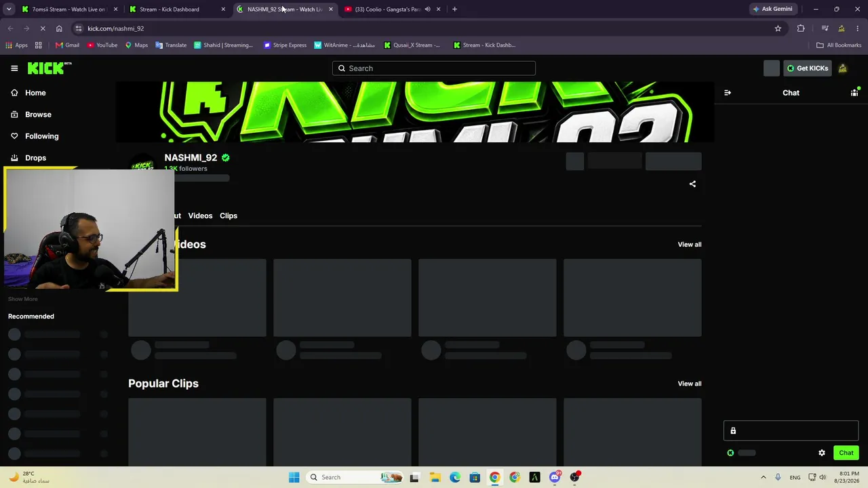Open the Chrome extensions puzzle icon
Image resolution: width=868 pixels, height=488 pixels.
click(x=801, y=28)
